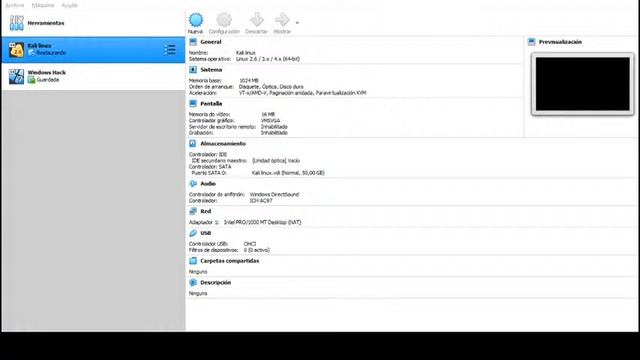
Task: Click the Herramientas label
Action: pos(46,23)
